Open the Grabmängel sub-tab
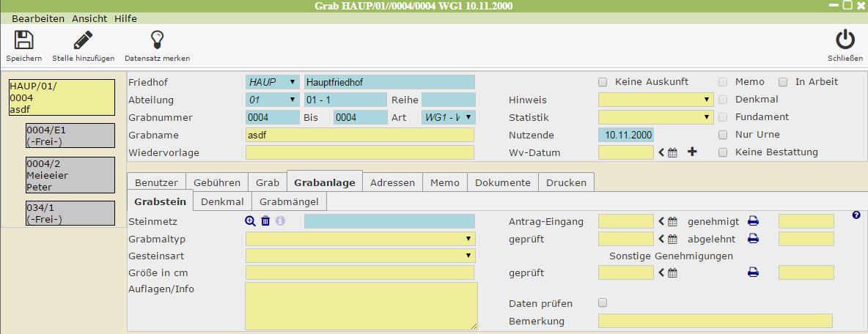868x334 pixels. tap(289, 201)
